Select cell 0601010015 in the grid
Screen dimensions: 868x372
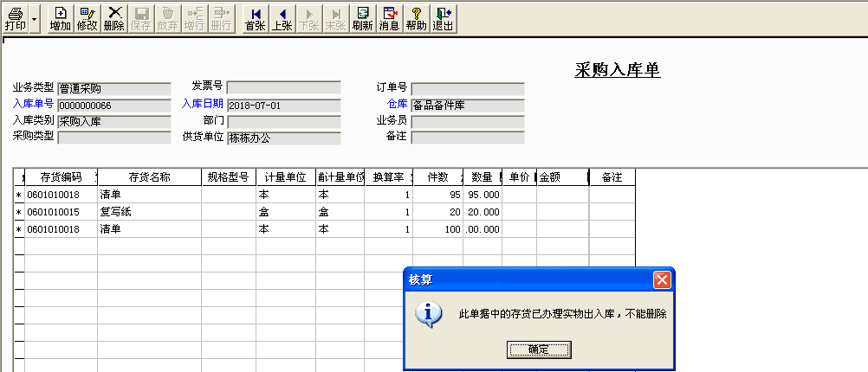point(61,212)
